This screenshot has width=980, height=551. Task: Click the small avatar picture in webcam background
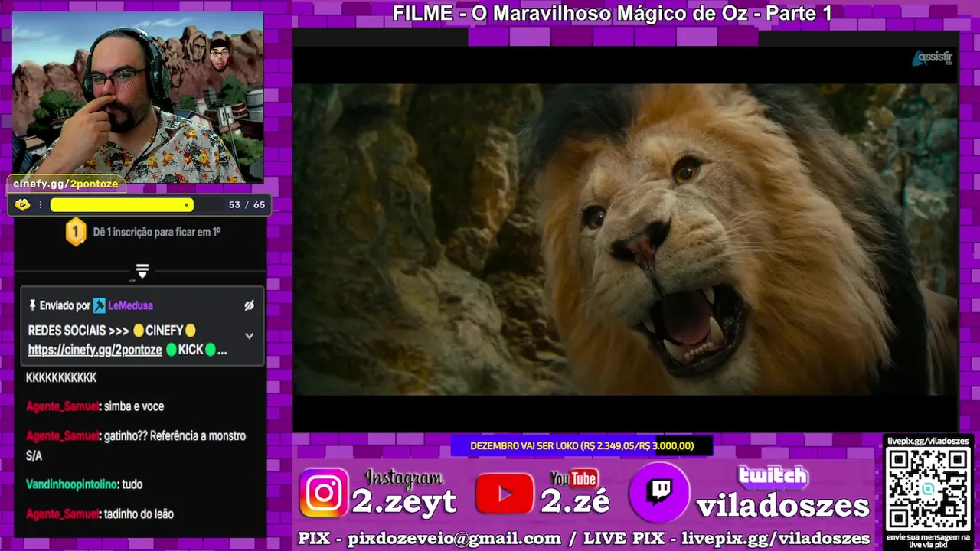point(220,54)
